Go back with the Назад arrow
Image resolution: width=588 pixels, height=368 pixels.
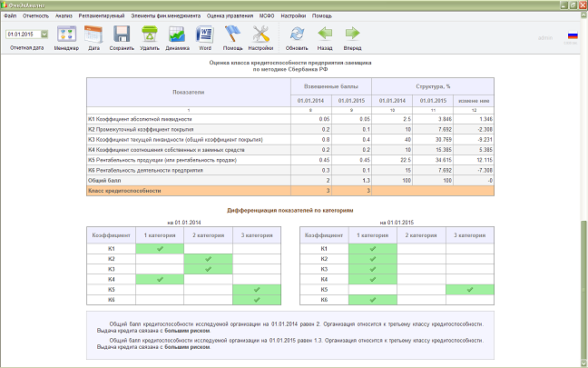(325, 34)
